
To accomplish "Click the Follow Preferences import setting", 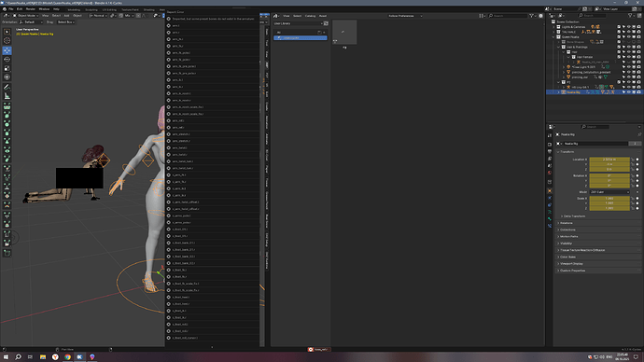I will [x=405, y=16].
